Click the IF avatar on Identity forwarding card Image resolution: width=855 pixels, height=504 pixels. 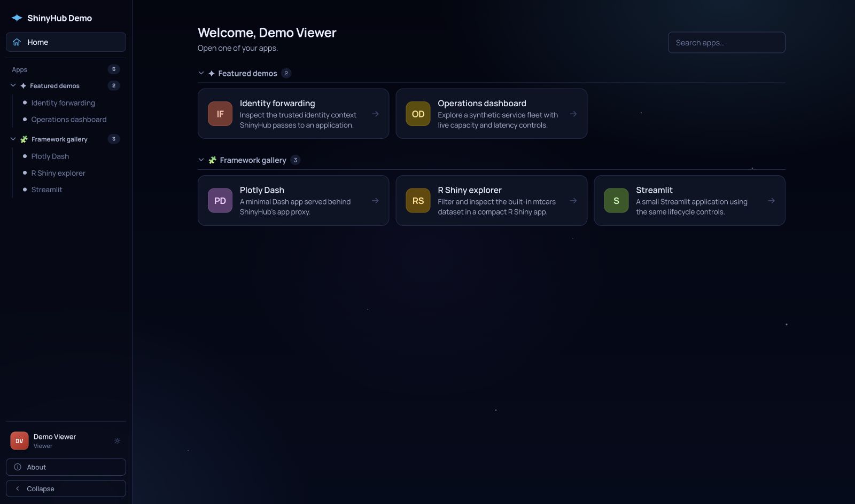(x=220, y=114)
